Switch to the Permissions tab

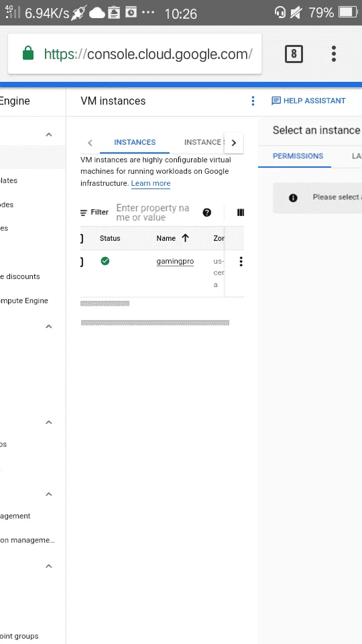click(x=298, y=156)
